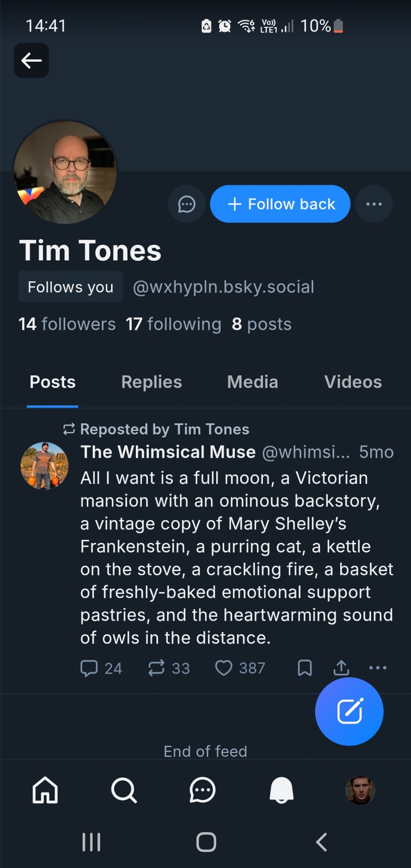Bookmark the Whimsical Muse post
Viewport: 411px width, 868px height.
(x=305, y=668)
